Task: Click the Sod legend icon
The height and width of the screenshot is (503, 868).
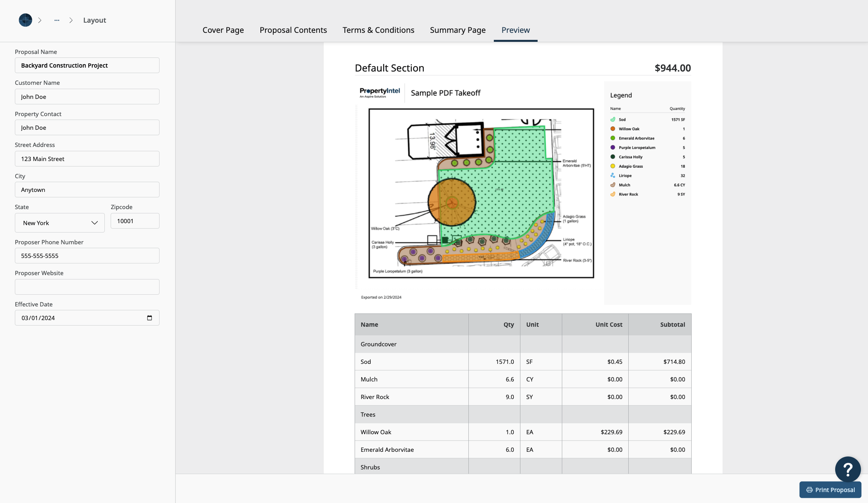Action: [x=613, y=120]
